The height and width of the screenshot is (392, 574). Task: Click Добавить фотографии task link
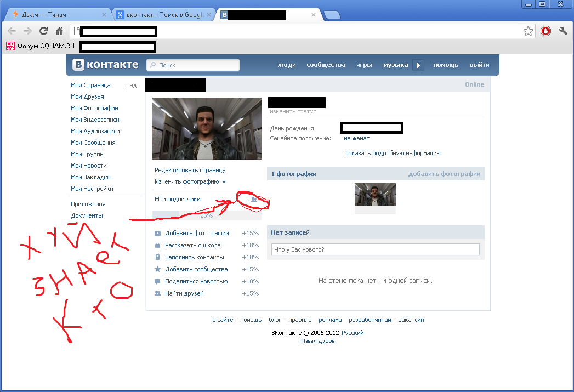point(197,233)
